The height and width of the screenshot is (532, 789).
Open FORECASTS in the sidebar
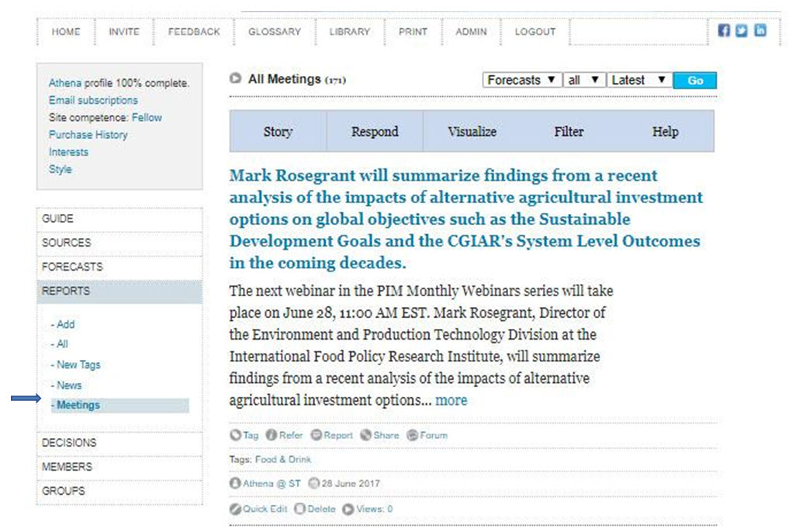[x=119, y=267]
